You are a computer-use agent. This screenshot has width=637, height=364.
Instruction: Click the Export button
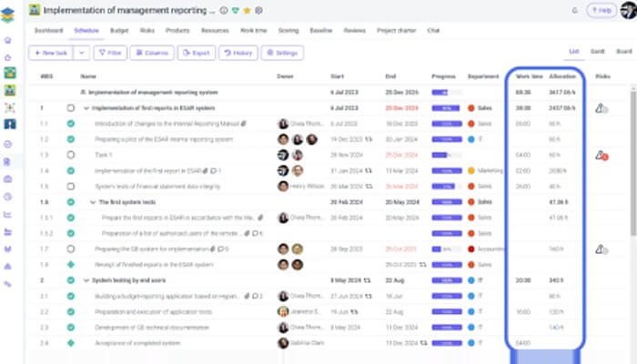197,53
